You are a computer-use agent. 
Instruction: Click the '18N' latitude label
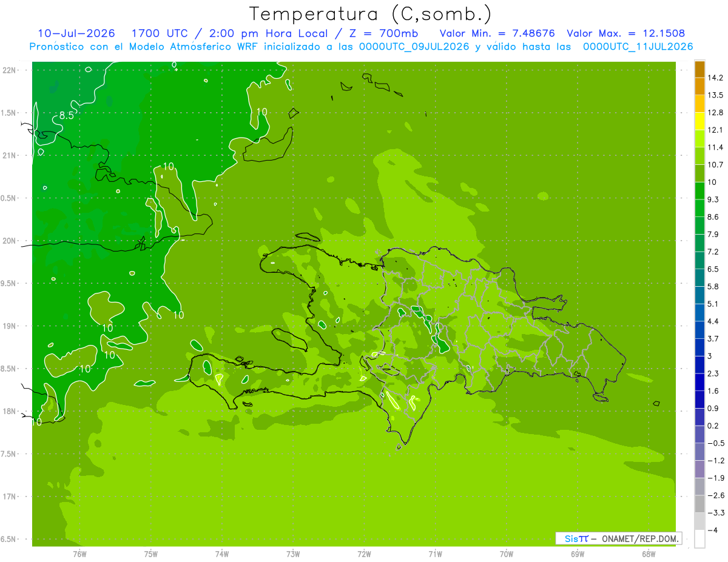tap(10, 411)
